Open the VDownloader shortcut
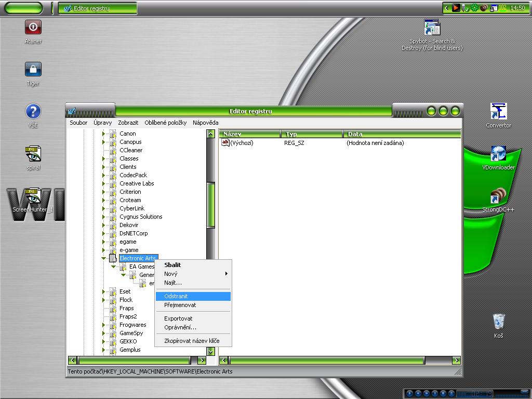The width and height of the screenshot is (532, 399). [x=498, y=154]
